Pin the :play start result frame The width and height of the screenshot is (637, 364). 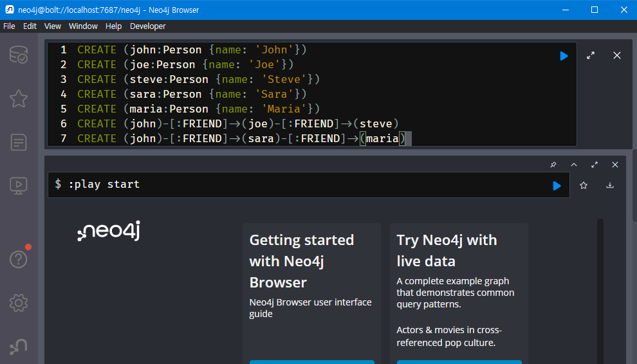(x=553, y=165)
